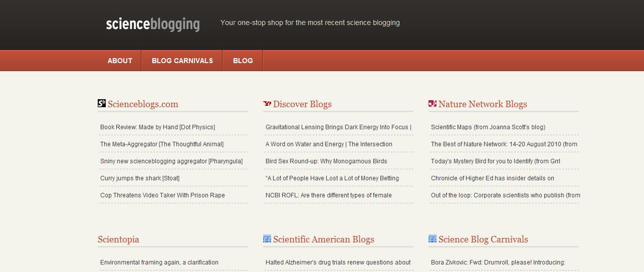Open the Nature Network Blogs heading
The width and height of the screenshot is (644, 272).
483,104
